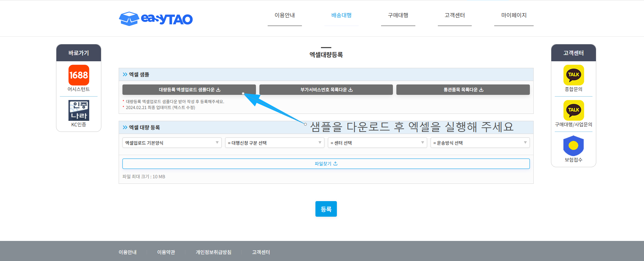Click the 종합문의 KakaoTalk icon
The width and height of the screenshot is (644, 261).
(573, 75)
